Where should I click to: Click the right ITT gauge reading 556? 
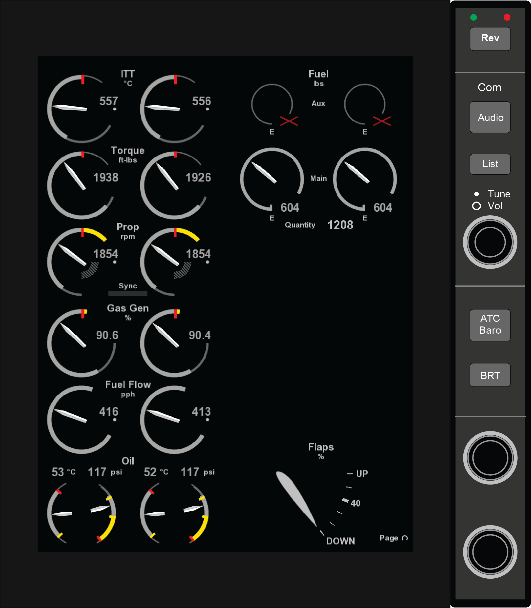175,109
